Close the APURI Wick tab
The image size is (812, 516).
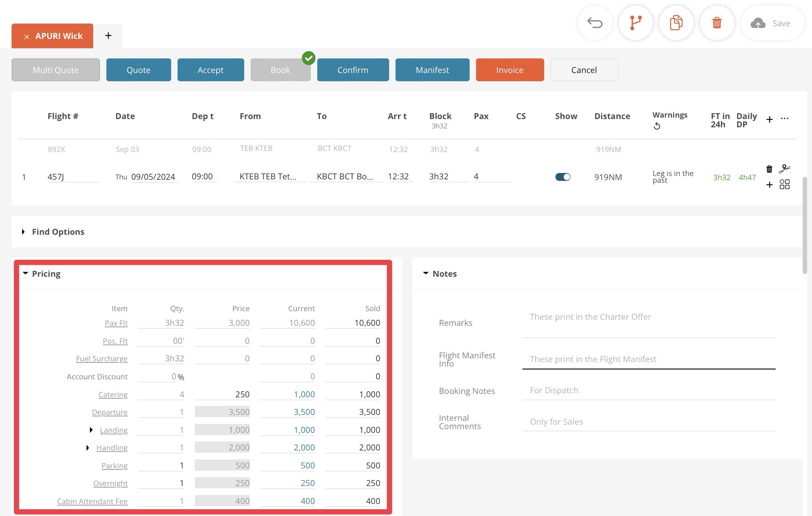[x=27, y=37]
